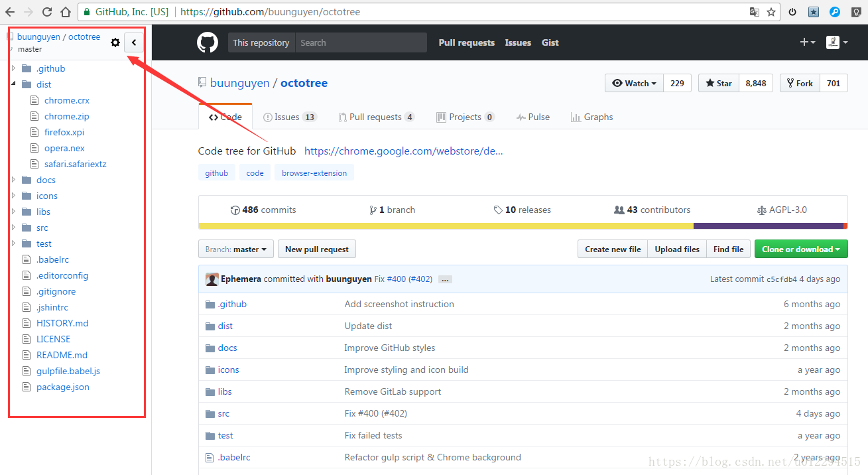Fork the octotree repository
The image size is (868, 475).
800,83
